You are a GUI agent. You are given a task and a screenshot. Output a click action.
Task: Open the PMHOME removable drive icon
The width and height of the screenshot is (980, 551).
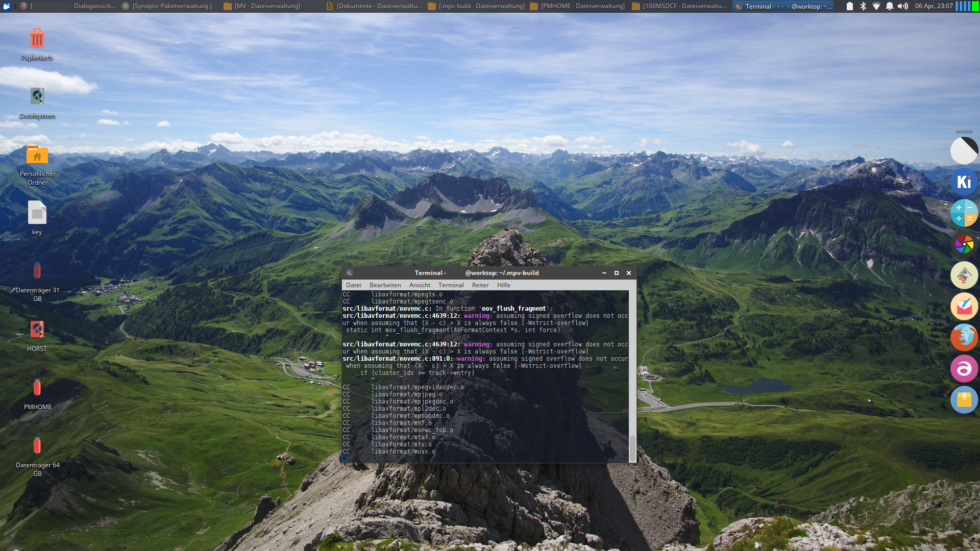tap(37, 388)
